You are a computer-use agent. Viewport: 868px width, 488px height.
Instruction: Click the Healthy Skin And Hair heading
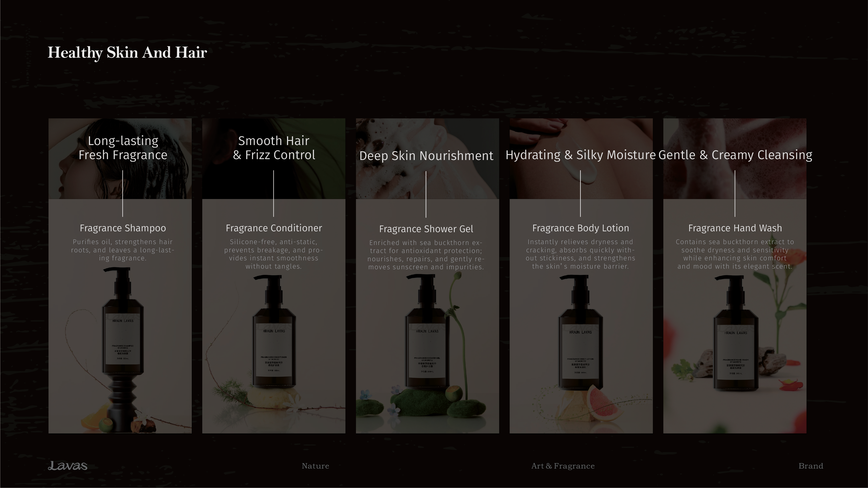(127, 53)
